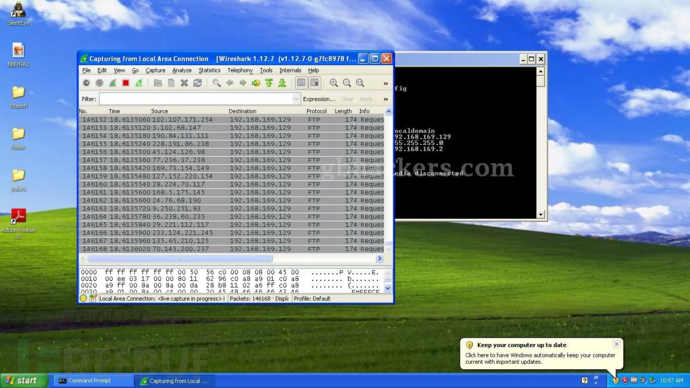Viewport: 690px width, 388px height.
Task: Click the Clear filter button
Action: pyautogui.click(x=347, y=99)
